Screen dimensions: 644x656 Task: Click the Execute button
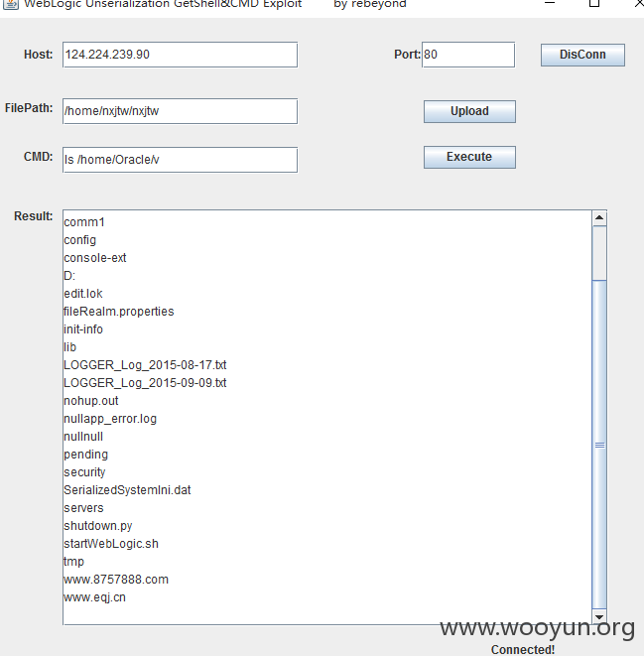point(469,157)
